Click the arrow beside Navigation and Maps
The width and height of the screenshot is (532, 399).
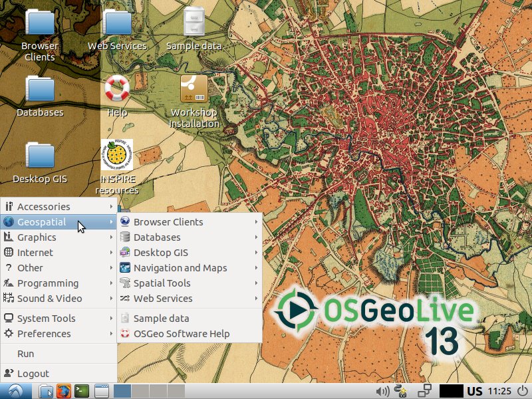(256, 267)
